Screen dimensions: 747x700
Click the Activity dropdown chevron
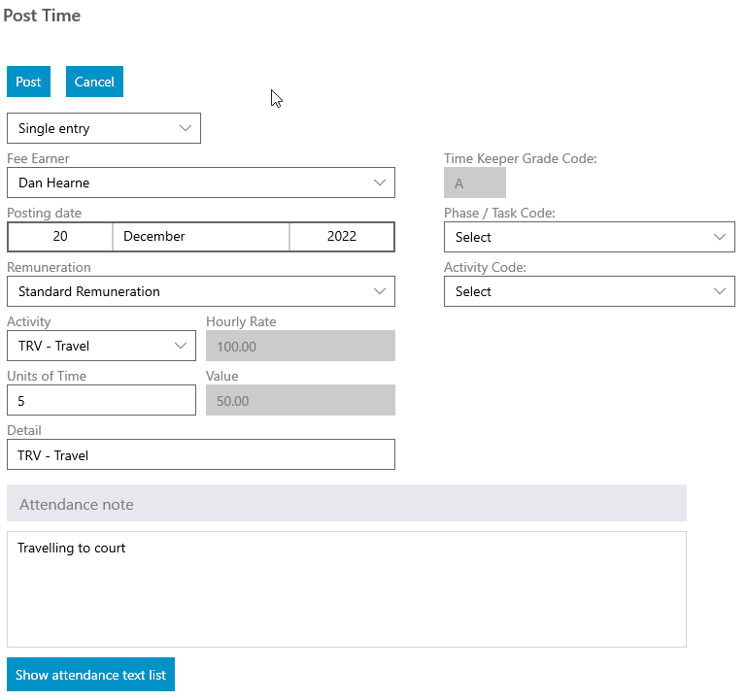pyautogui.click(x=180, y=346)
